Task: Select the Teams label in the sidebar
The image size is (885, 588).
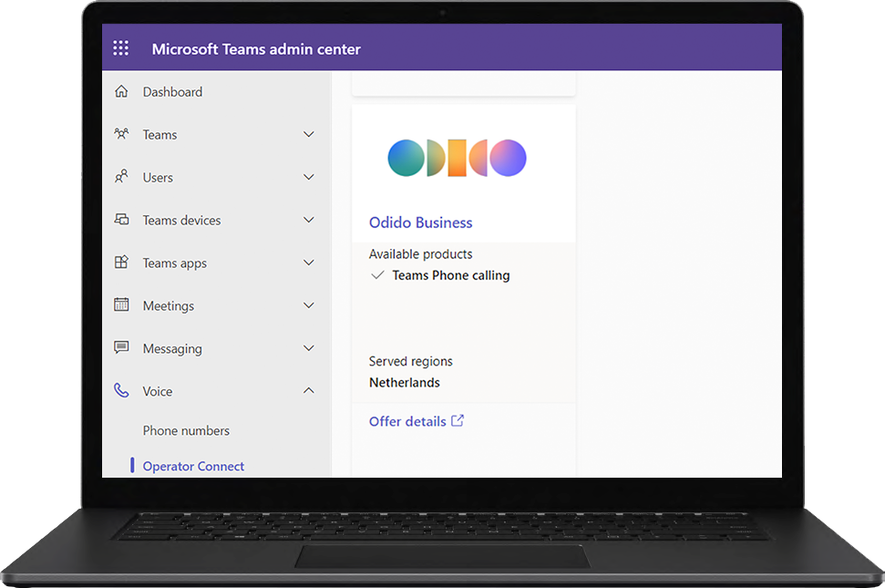Action: coord(160,135)
